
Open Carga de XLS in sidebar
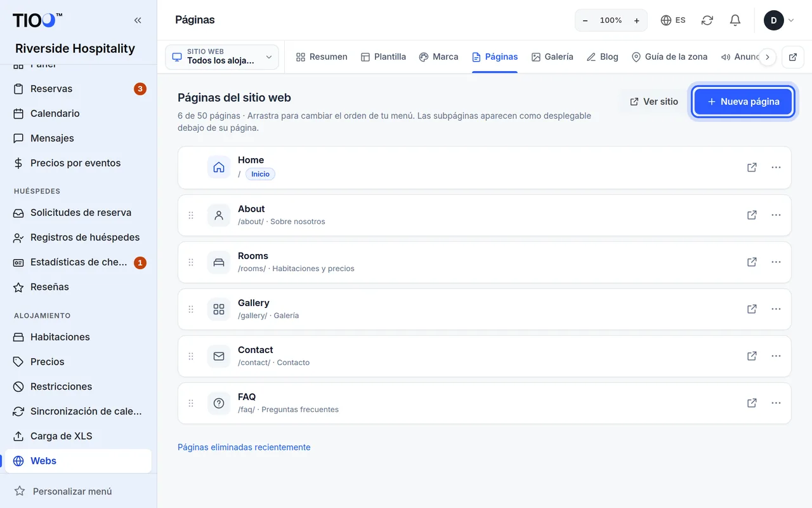pyautogui.click(x=78, y=436)
